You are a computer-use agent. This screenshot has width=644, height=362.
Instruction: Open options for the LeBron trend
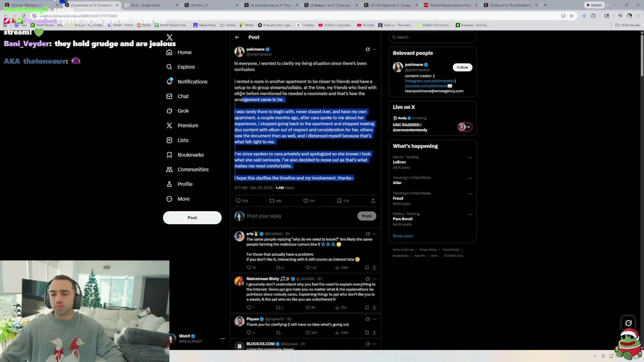click(470, 157)
